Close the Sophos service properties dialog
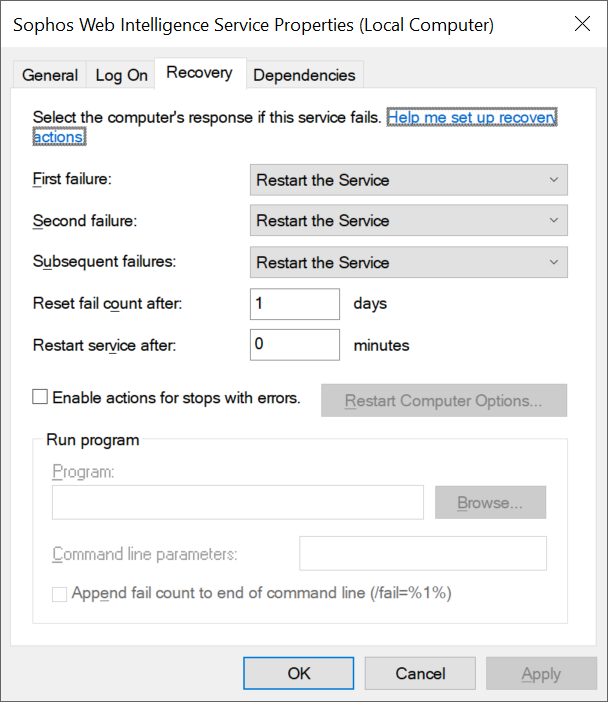 point(582,24)
